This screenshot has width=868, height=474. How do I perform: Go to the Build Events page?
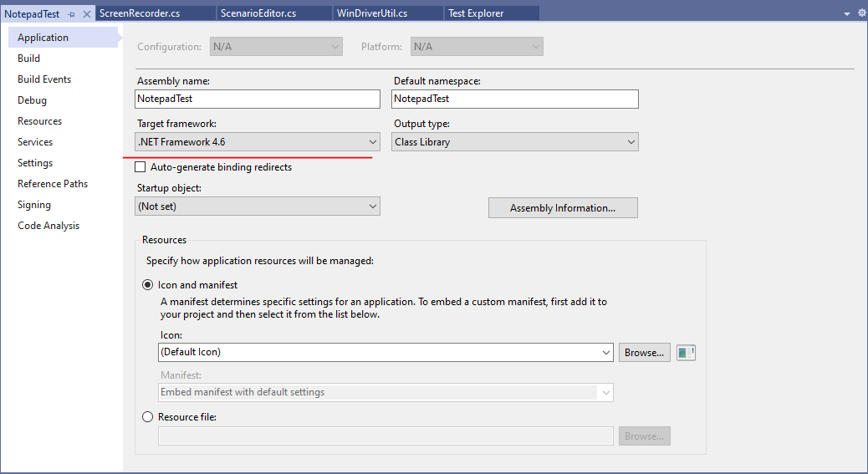click(x=44, y=79)
